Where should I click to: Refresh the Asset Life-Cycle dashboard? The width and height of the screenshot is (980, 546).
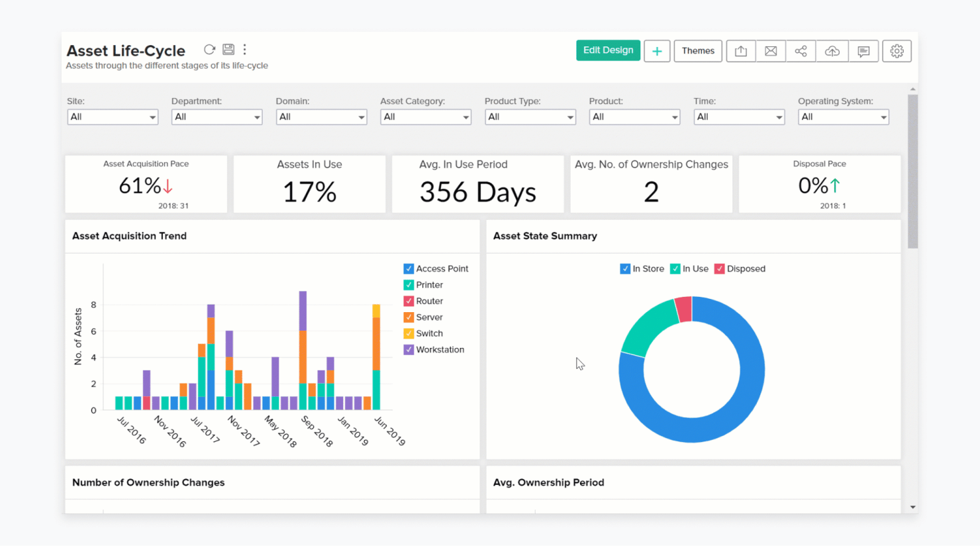point(209,50)
